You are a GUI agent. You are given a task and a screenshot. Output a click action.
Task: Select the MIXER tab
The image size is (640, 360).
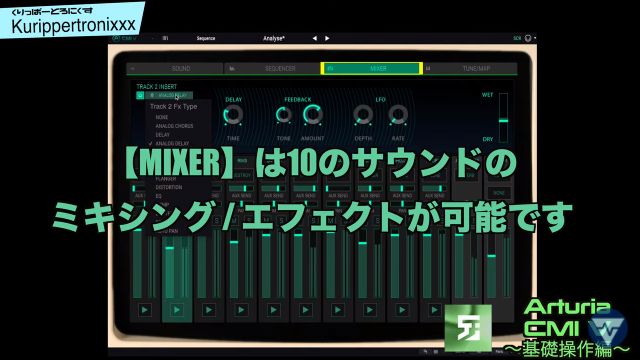[x=371, y=69]
